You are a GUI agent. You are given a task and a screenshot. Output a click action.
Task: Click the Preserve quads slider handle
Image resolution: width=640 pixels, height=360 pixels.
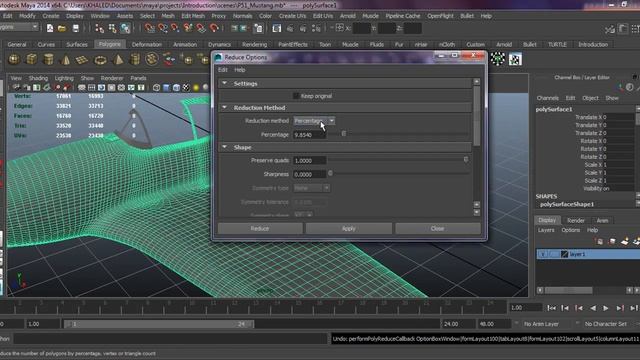466,160
